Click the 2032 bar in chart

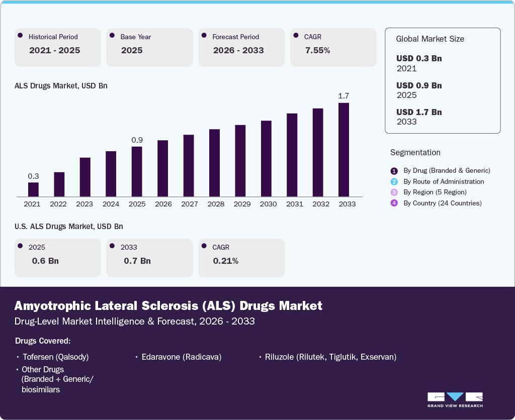coord(318,153)
